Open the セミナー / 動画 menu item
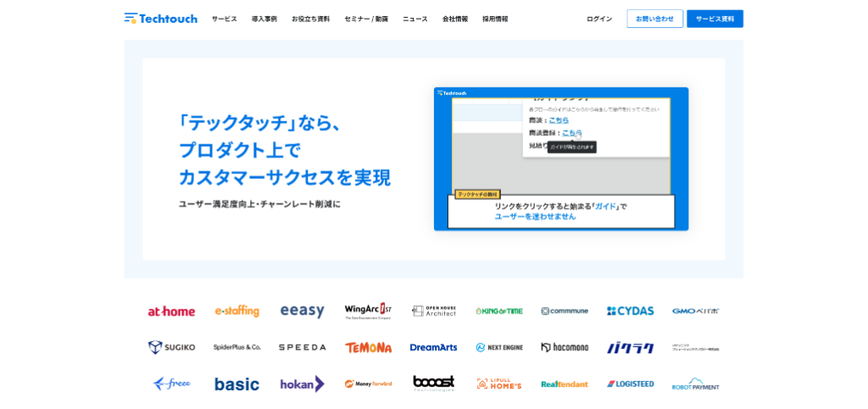 pos(366,19)
